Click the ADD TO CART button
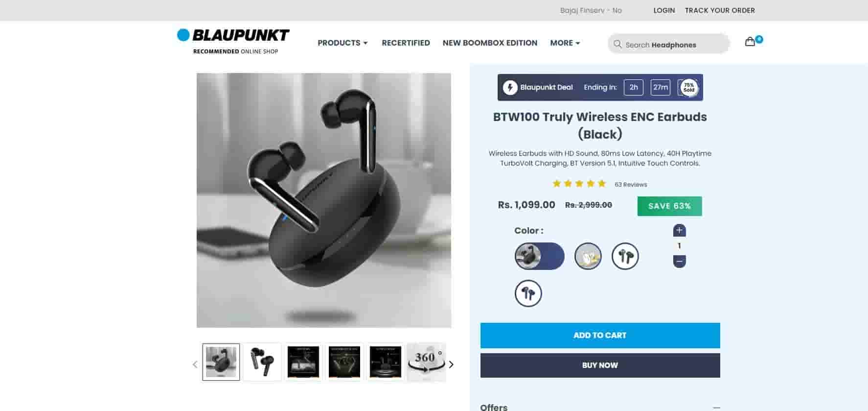This screenshot has height=411, width=868. (600, 336)
